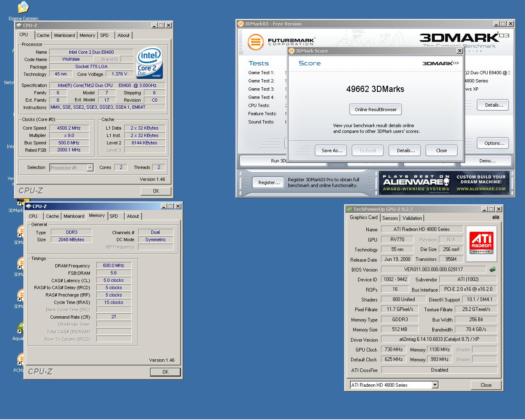Screen dimensions: 525x420
Task: Select Cache tab in CPU-Z memory window
Action: (52, 216)
